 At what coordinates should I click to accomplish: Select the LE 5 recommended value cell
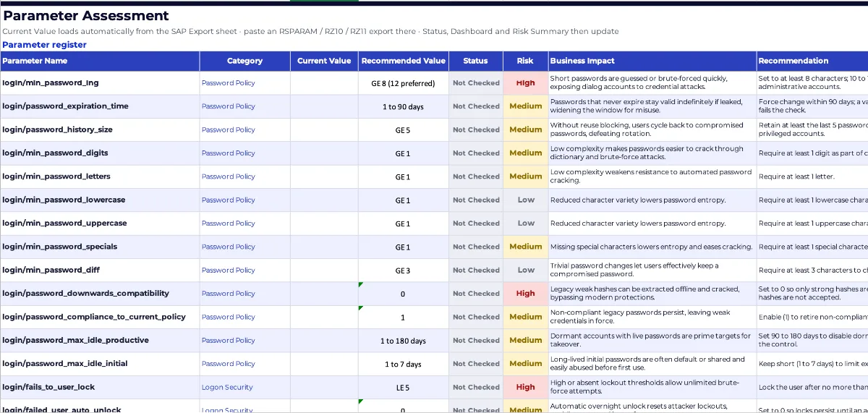pos(404,387)
